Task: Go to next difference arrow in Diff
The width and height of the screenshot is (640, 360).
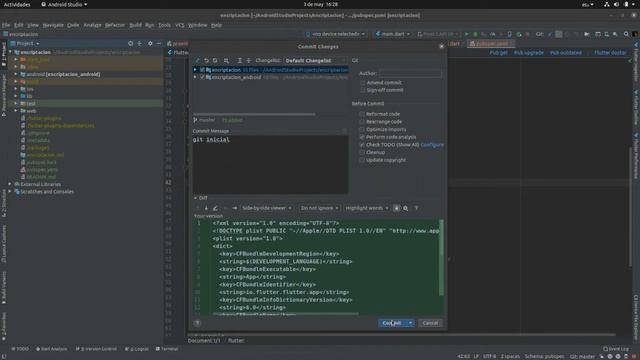Action: [206, 208]
